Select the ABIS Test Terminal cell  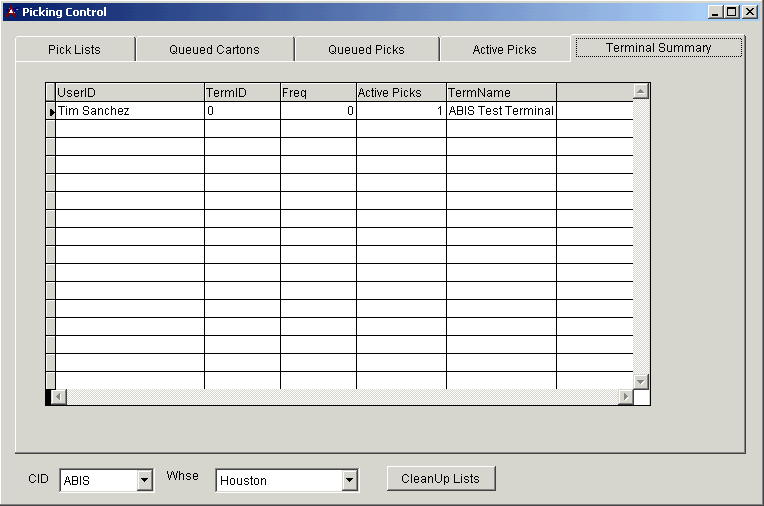501,111
